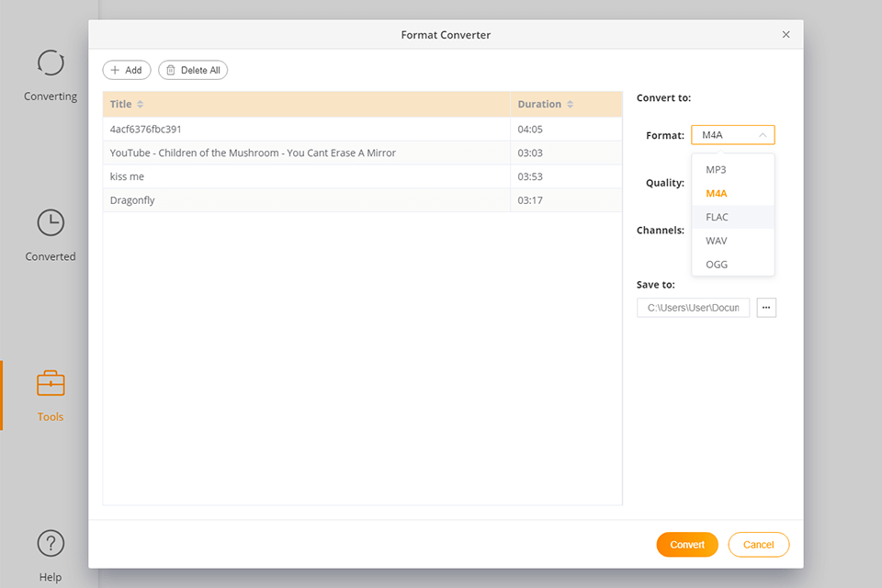The width and height of the screenshot is (882, 588).
Task: Select M4A highlighted format option
Action: tap(716, 194)
